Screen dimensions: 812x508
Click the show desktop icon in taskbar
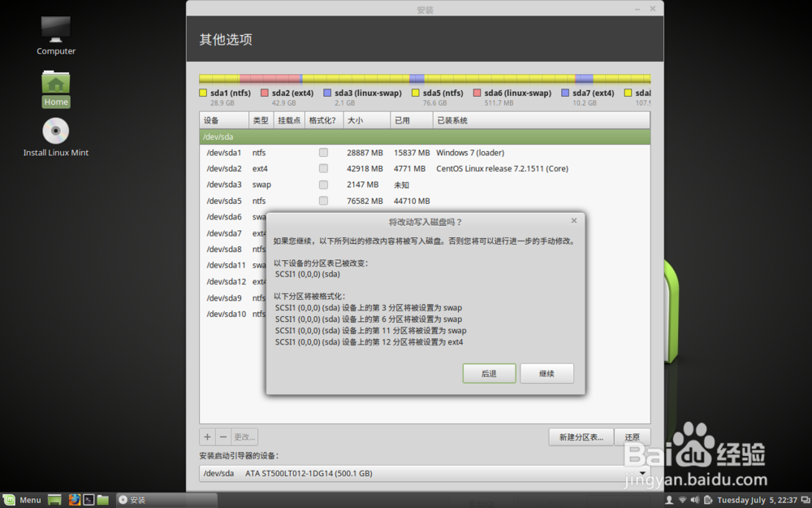54,500
